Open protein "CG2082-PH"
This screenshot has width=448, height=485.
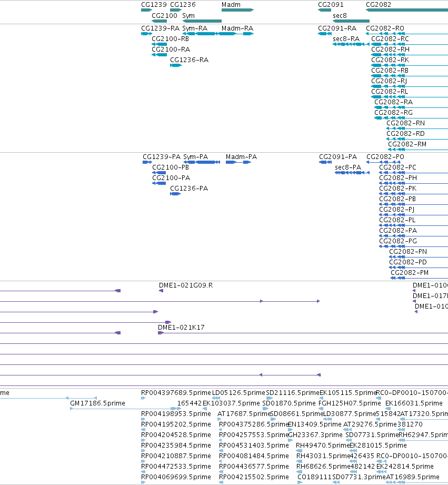[x=398, y=178]
